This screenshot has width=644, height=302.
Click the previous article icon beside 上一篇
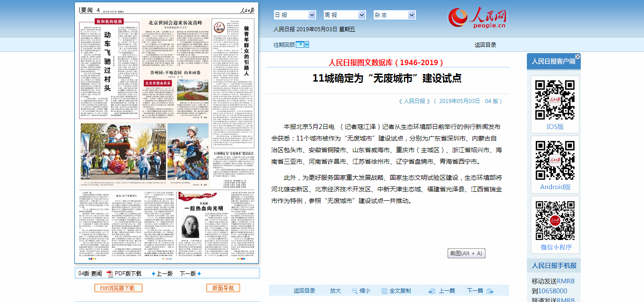(432, 291)
